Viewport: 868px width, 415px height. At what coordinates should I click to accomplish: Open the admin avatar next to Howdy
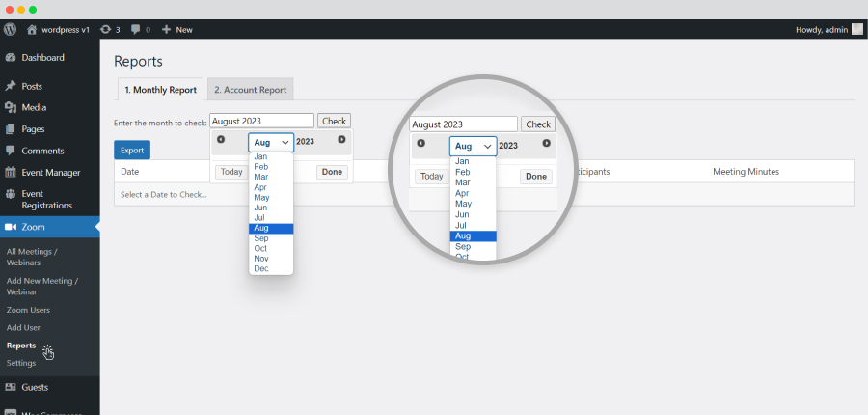point(857,29)
